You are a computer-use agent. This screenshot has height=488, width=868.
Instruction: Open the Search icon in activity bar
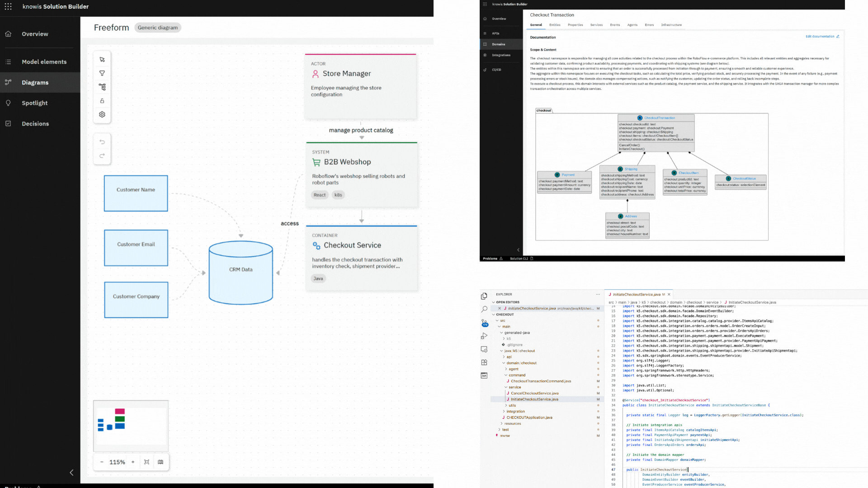coord(484,310)
